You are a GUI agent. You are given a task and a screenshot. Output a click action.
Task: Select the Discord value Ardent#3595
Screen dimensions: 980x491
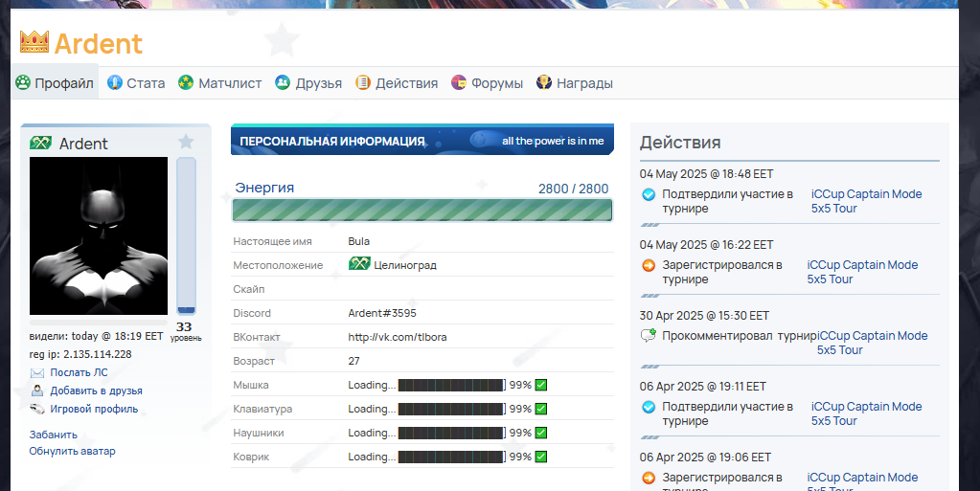(x=382, y=313)
